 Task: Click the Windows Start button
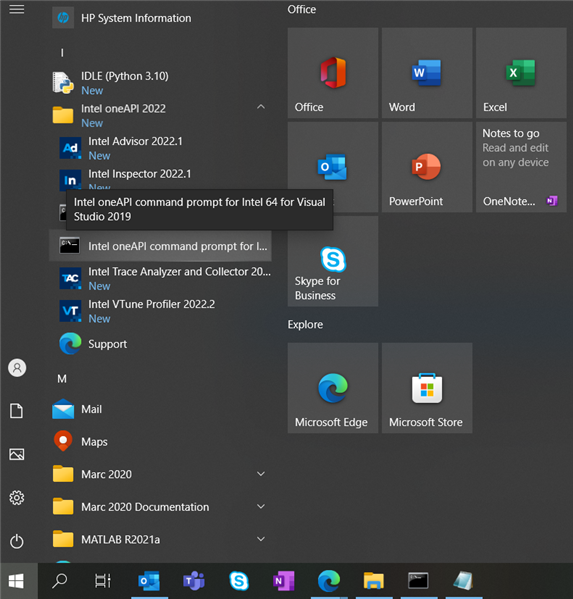(x=16, y=581)
